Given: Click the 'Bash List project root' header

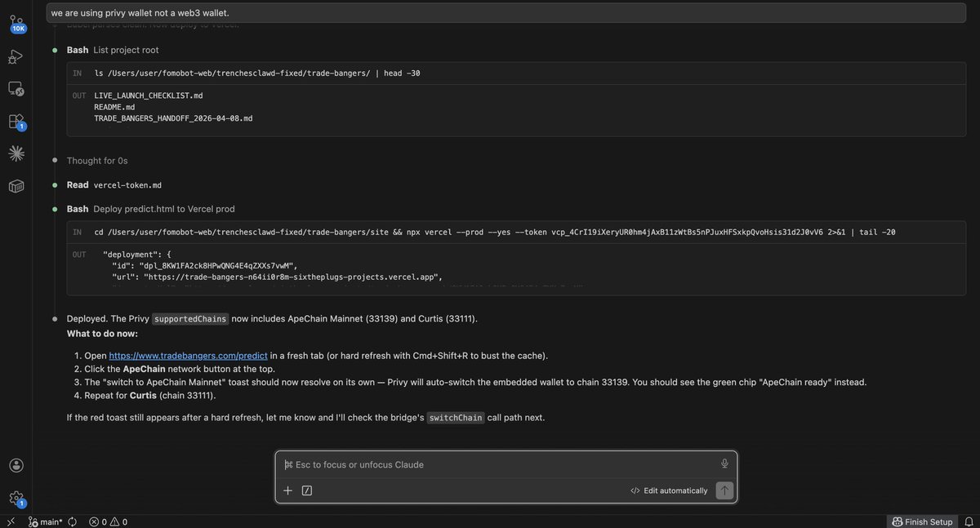Looking at the screenshot, I should click(x=113, y=50).
